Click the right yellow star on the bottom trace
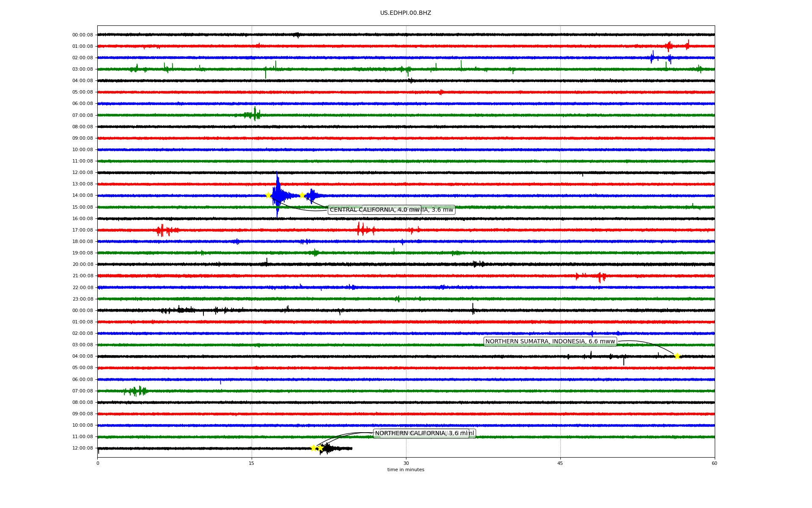Image resolution: width=812 pixels, height=508 pixels. click(x=320, y=448)
